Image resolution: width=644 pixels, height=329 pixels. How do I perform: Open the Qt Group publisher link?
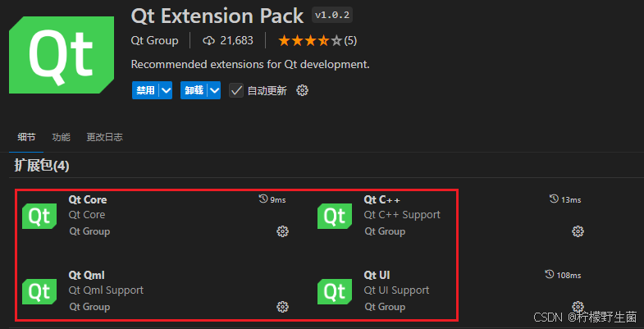(153, 40)
